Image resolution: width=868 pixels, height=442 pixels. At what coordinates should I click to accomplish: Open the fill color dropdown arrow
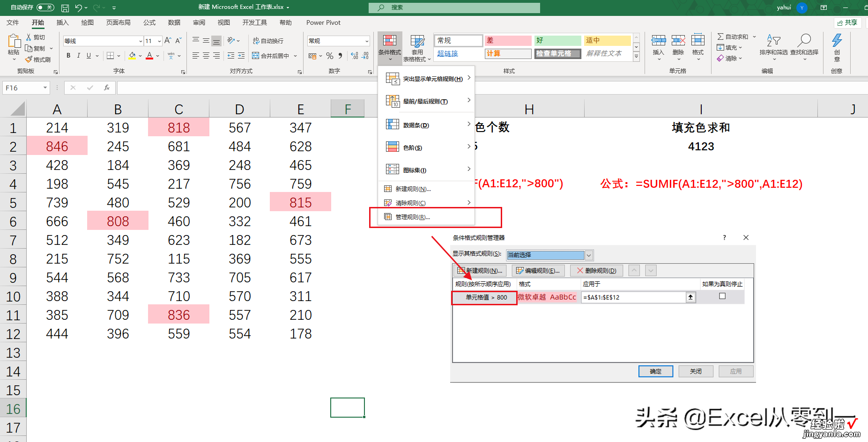tap(141, 56)
